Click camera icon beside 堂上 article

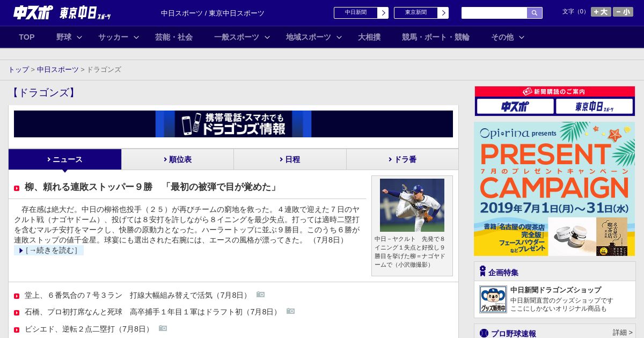point(260,295)
